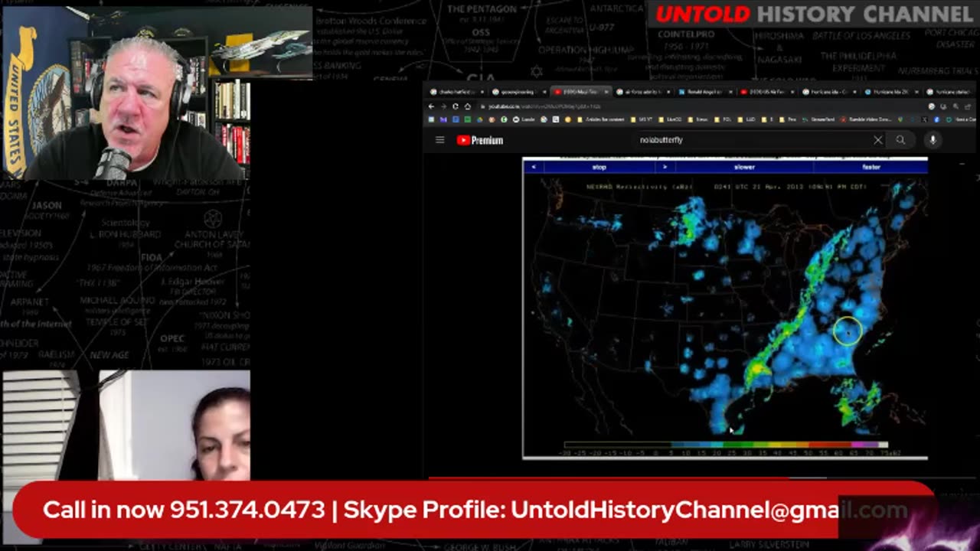This screenshot has width=980, height=551.
Task: Open the X (Twitter) bookmark icon
Action: click(x=925, y=119)
